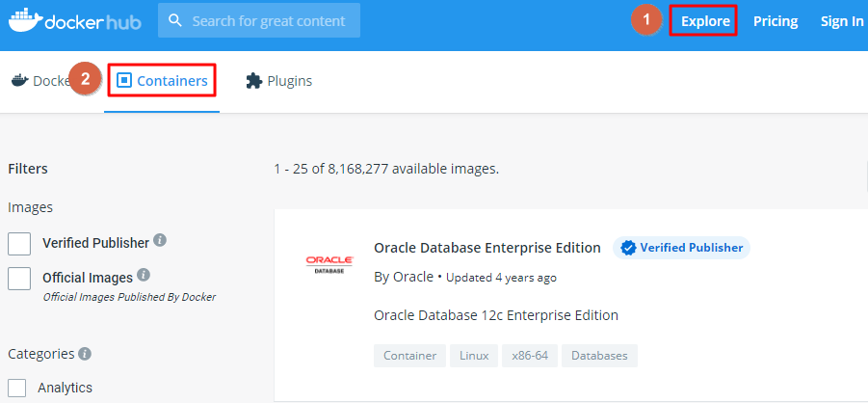
Task: Click the Databases tag chip
Action: point(599,356)
